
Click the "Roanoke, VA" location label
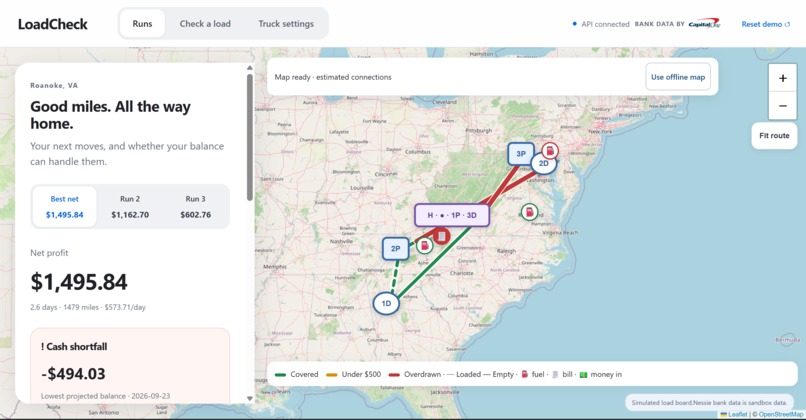(54, 85)
